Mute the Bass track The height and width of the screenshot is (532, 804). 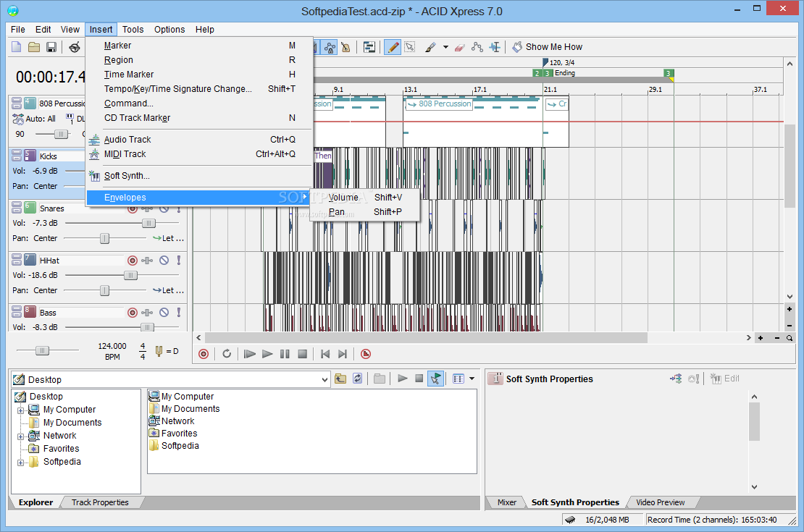[x=164, y=312]
